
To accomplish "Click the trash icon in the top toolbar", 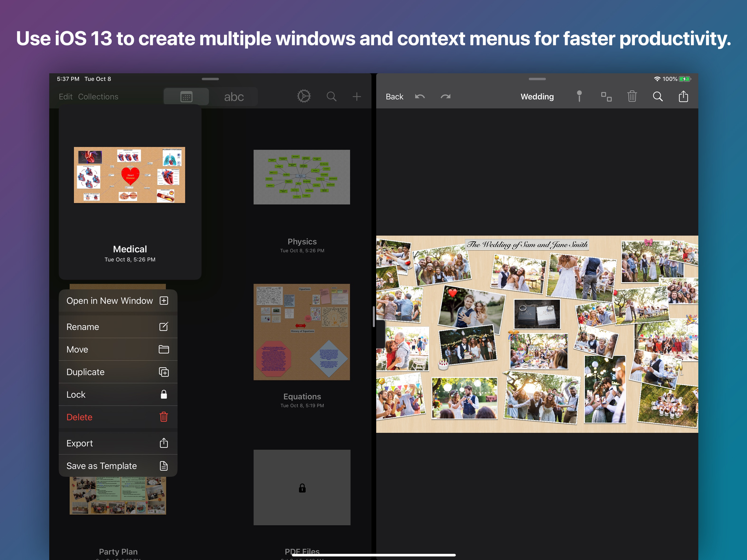I will [x=632, y=97].
